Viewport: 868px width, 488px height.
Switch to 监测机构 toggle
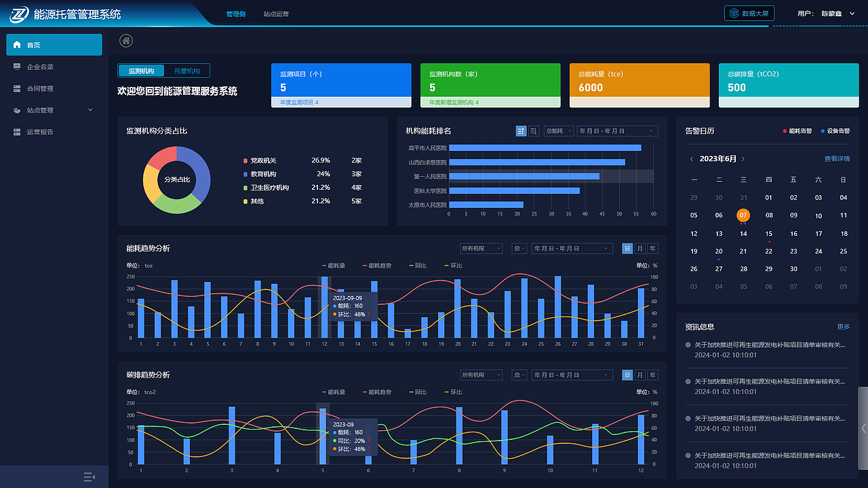tap(141, 70)
